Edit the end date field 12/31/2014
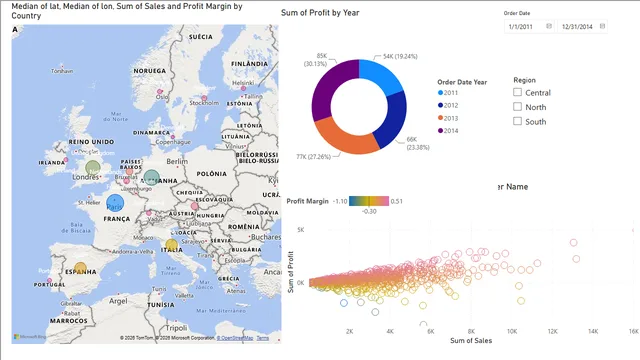Image resolution: width=640 pixels, height=360 pixels. [x=582, y=27]
